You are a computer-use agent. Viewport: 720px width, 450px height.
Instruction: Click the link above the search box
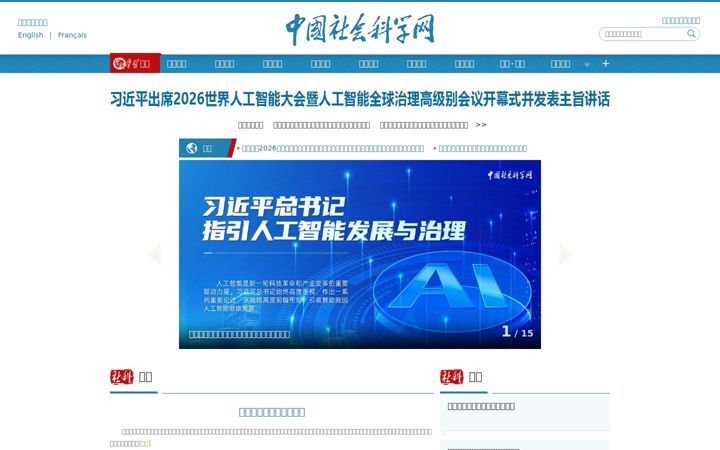click(x=681, y=20)
